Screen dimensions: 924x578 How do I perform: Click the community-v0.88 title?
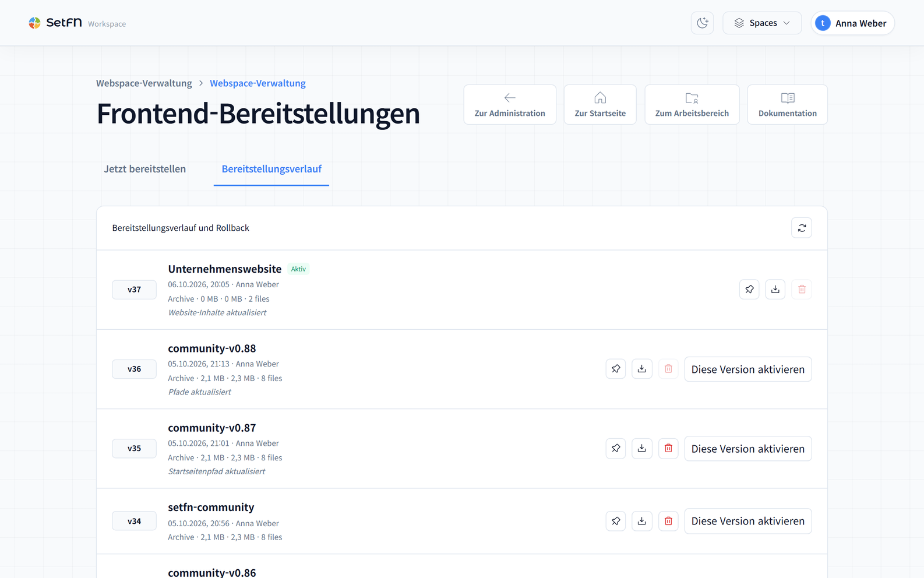[212, 348]
